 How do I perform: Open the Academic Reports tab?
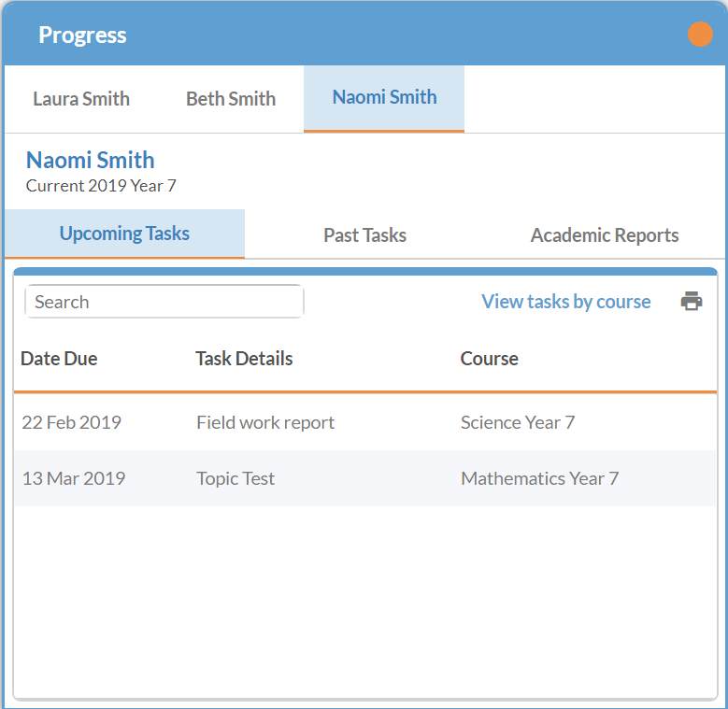pos(605,235)
